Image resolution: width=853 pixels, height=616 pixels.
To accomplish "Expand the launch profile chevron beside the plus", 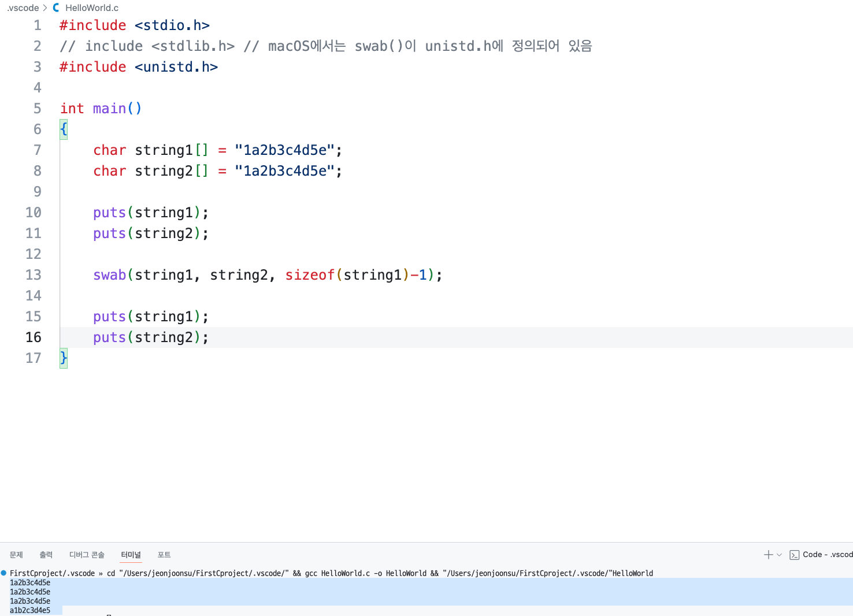I will 779,555.
